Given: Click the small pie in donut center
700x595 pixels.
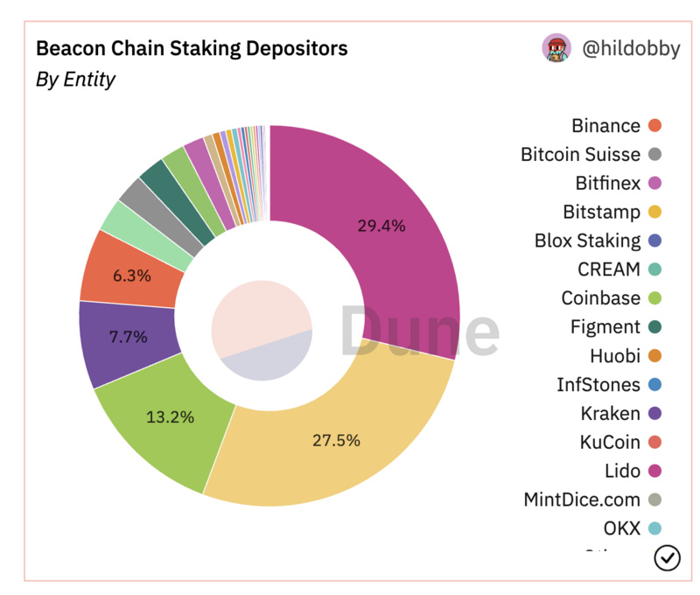Looking at the screenshot, I should 262,332.
